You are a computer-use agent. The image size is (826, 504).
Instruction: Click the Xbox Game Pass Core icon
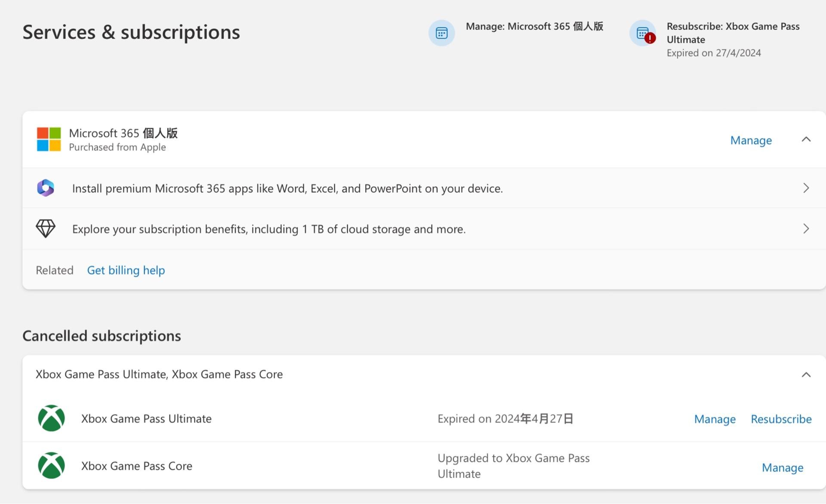(x=51, y=465)
